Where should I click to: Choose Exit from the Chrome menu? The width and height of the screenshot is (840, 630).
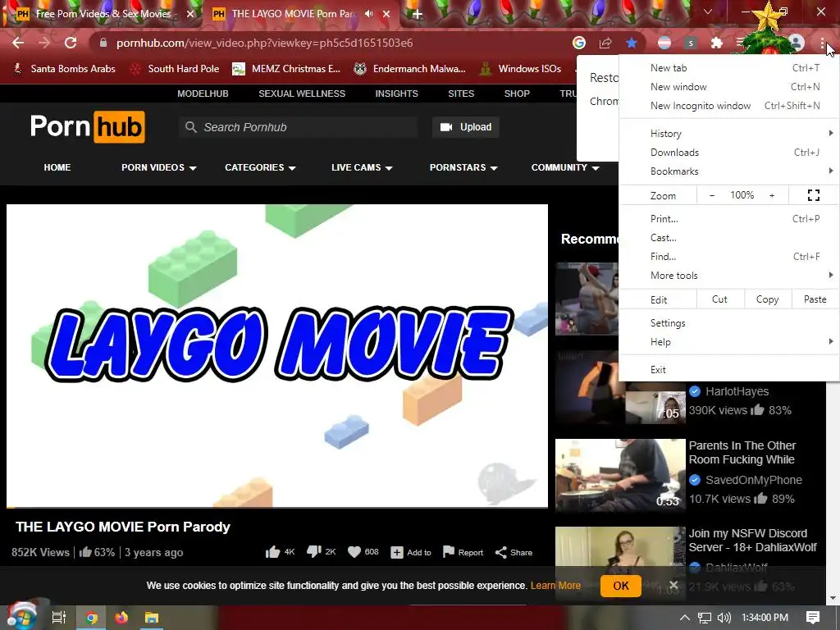pos(729,370)
